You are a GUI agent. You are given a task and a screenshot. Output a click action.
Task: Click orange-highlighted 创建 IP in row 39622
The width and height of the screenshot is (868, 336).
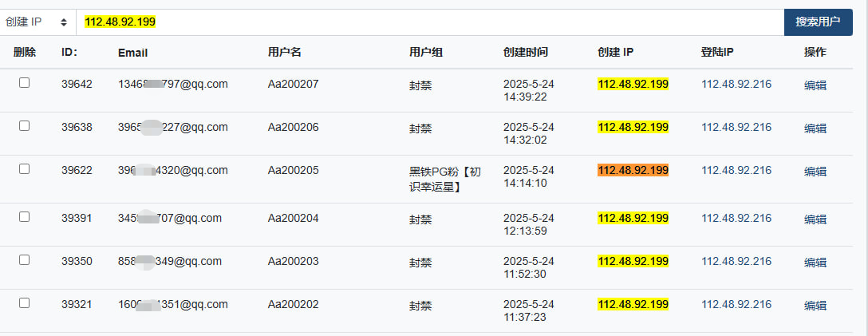tap(633, 171)
